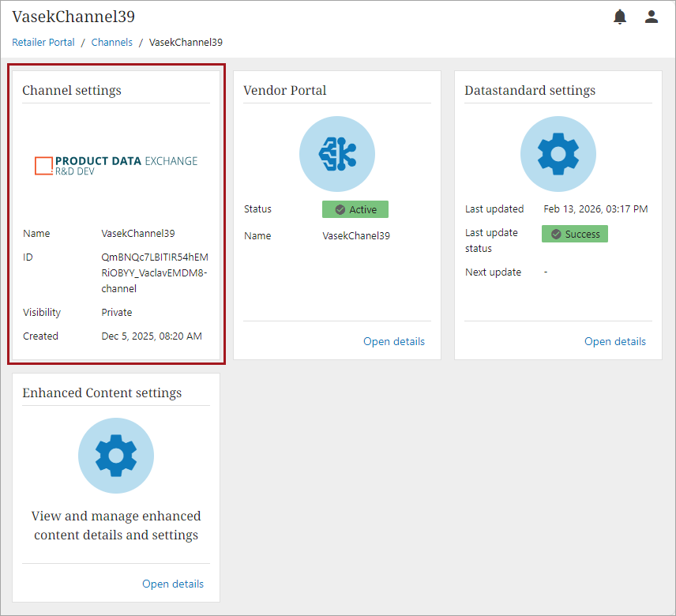The width and height of the screenshot is (676, 616).
Task: Open details for Datastandard settings
Action: click(x=615, y=341)
